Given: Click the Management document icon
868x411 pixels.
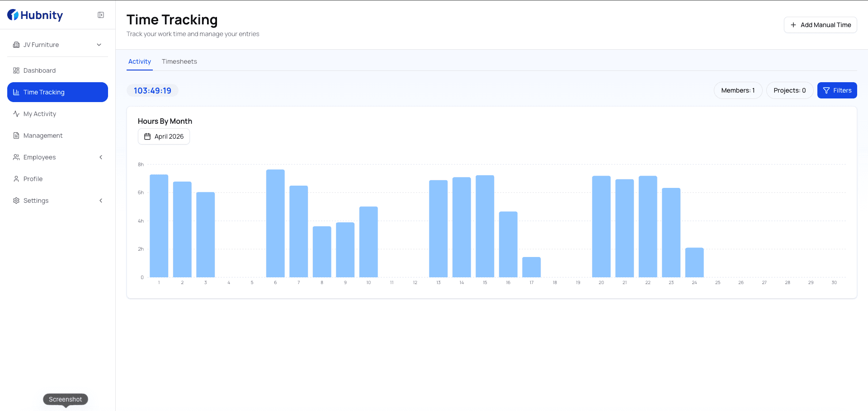Looking at the screenshot, I should pos(16,135).
